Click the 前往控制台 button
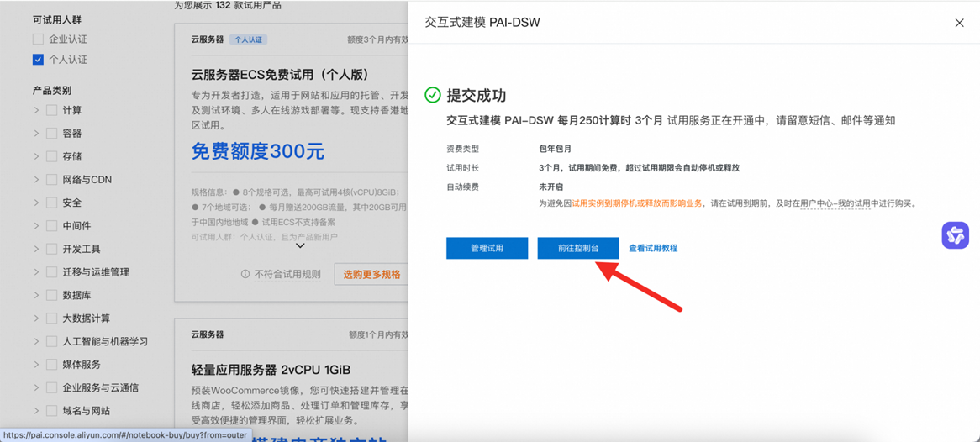The height and width of the screenshot is (442, 980). pos(578,248)
